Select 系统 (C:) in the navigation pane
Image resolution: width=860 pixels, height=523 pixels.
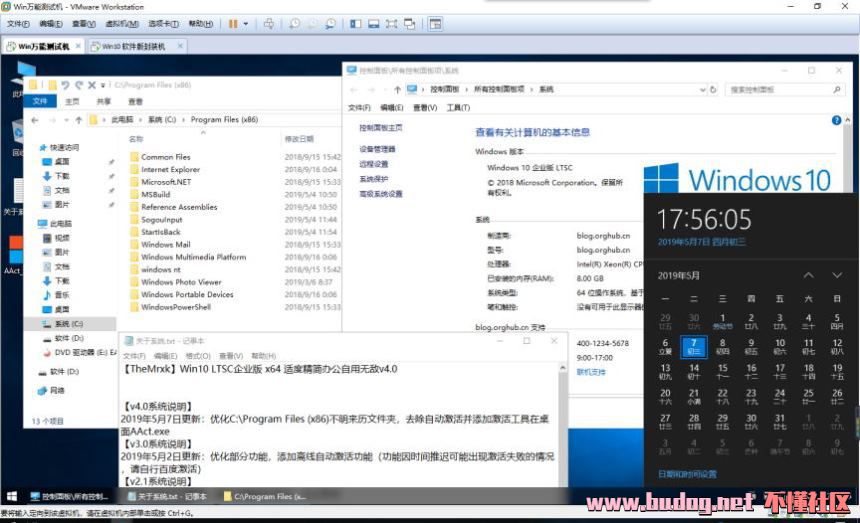pyautogui.click(x=70, y=325)
